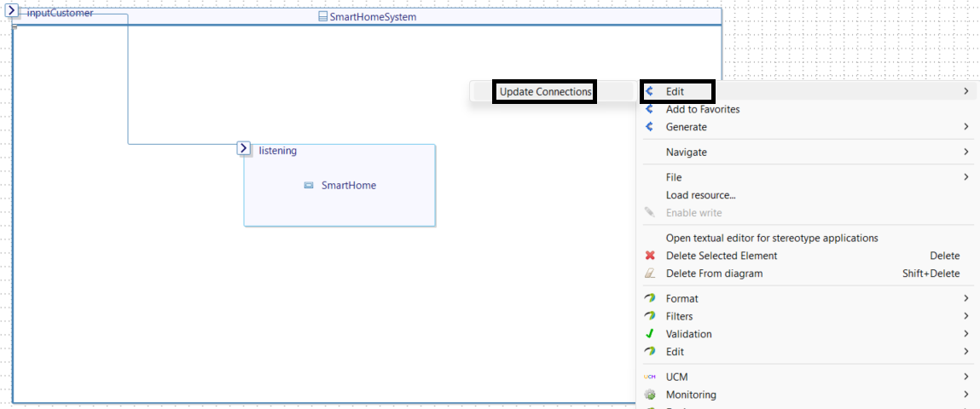The width and height of the screenshot is (980, 409).
Task: Click the icon beside Filters
Action: [x=650, y=316]
